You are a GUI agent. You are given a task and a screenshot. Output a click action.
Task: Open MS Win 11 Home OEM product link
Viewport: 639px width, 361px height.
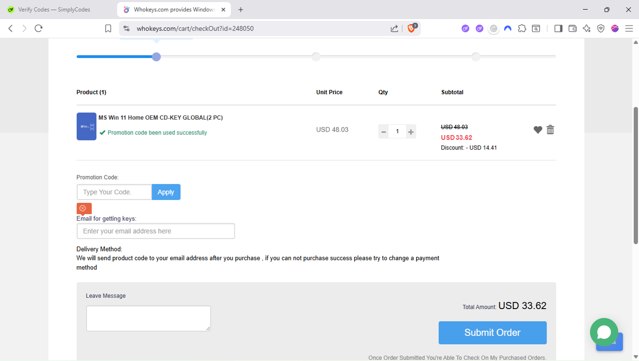click(x=161, y=117)
